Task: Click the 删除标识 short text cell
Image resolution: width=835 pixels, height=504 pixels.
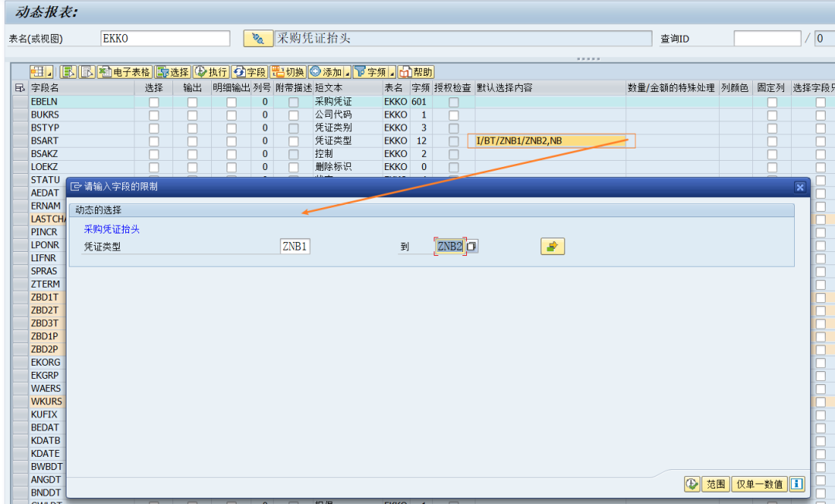Action: (348, 166)
